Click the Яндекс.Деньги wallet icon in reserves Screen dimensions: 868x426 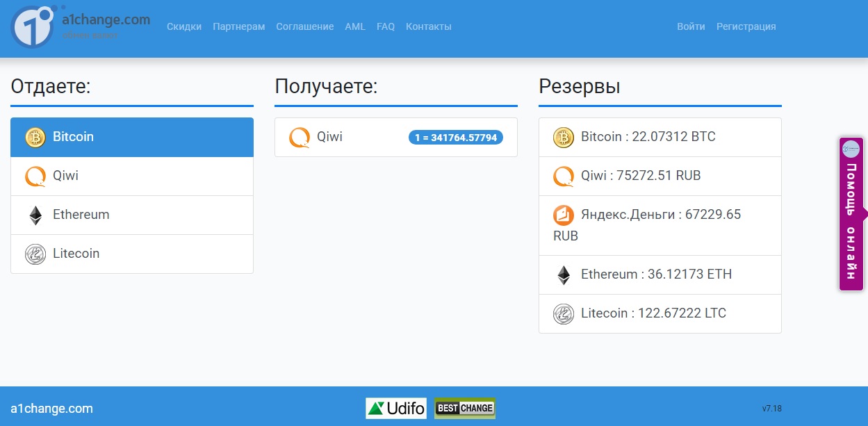[x=564, y=215]
